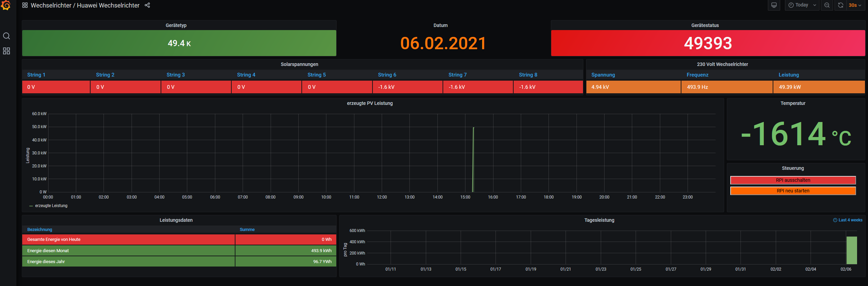Image resolution: width=868 pixels, height=286 pixels.
Task: Refresh the dashboard now
Action: coord(841,5)
